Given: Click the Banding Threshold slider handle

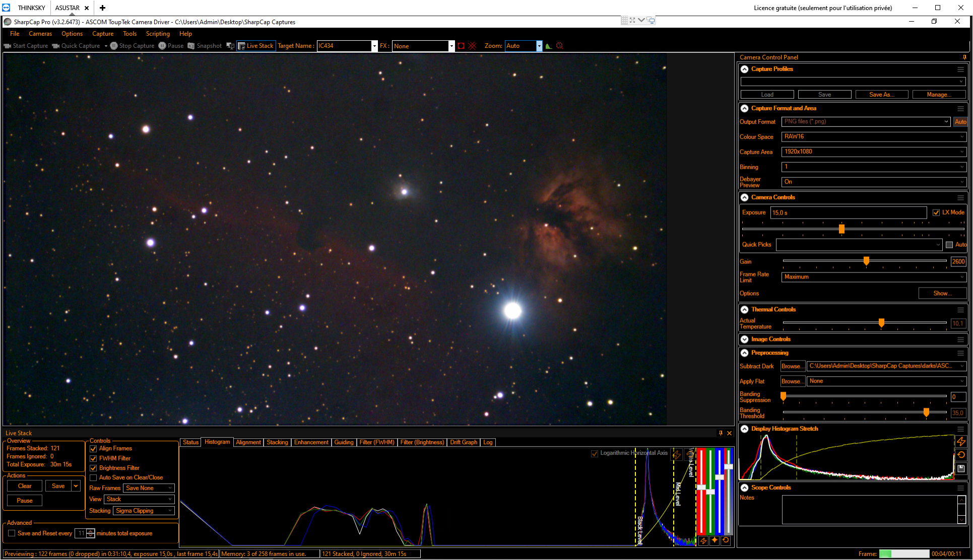Looking at the screenshot, I should 926,412.
